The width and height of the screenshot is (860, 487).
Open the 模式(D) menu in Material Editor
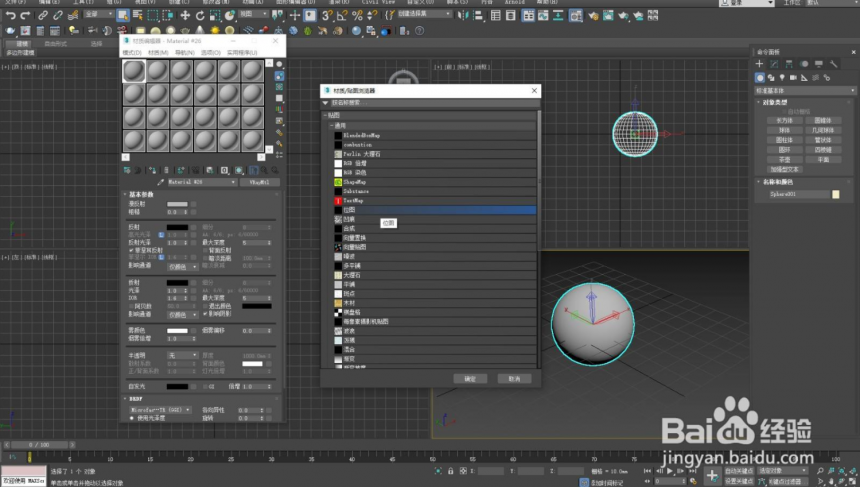click(132, 53)
